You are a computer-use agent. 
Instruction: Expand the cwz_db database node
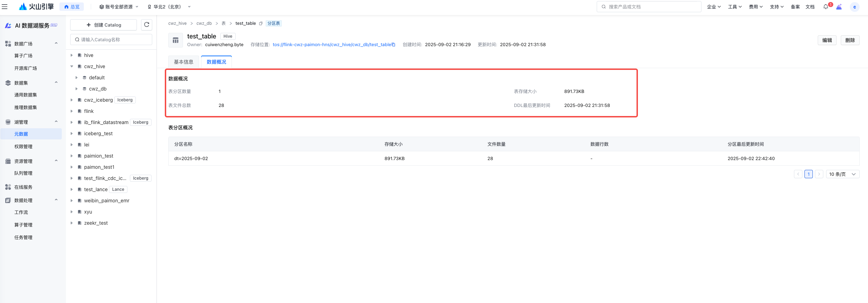pos(76,89)
